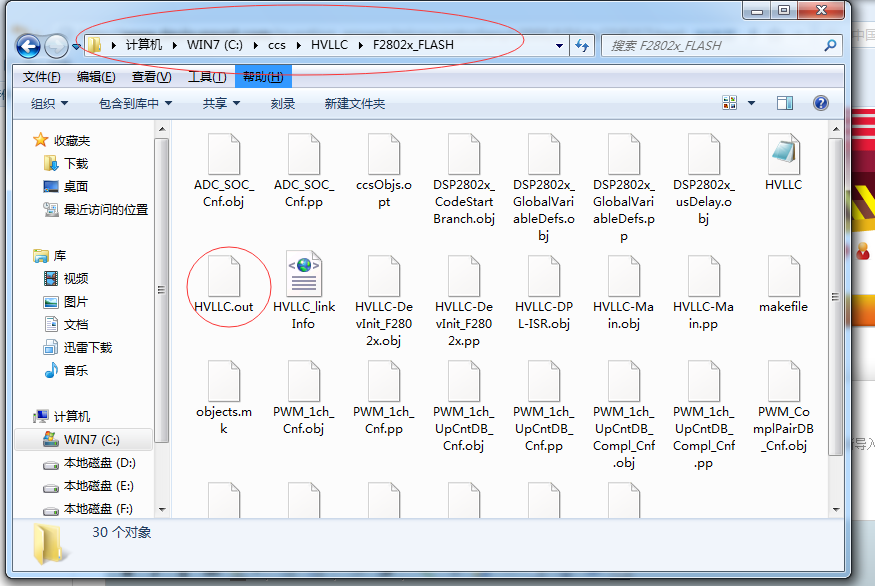The width and height of the screenshot is (875, 586).
Task: Select the objects.mk file icon
Action: coord(224,381)
